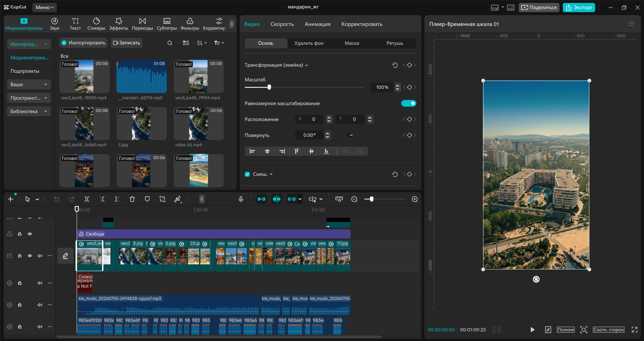
Task: Click the rotation dial next to Повернуть
Action: (349, 135)
